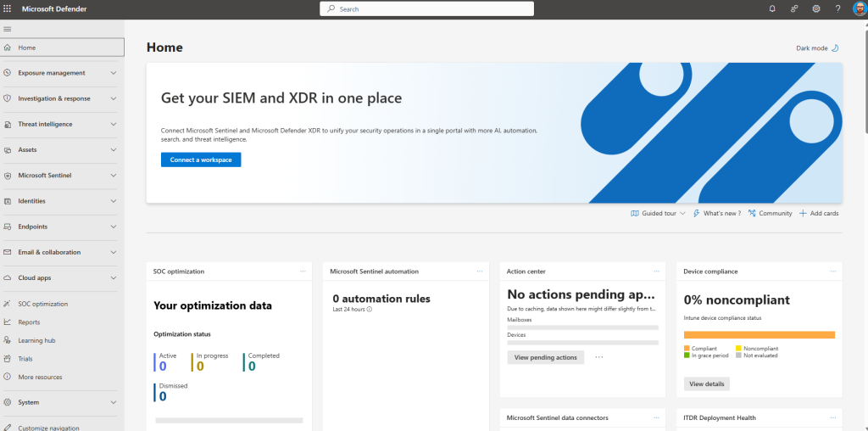Click View pending actions button
This screenshot has width=868, height=431.
[x=545, y=357]
